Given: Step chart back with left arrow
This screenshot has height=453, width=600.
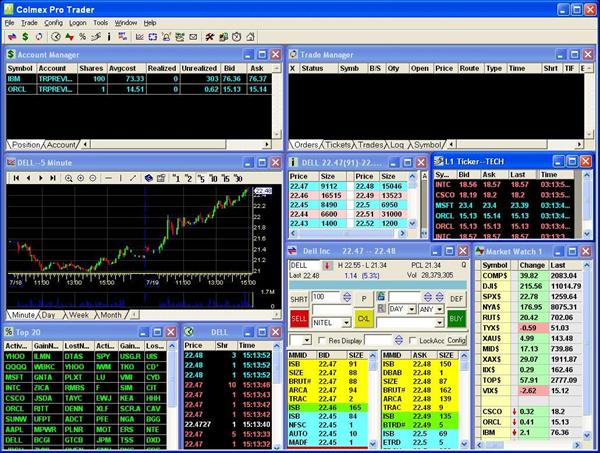Looking at the screenshot, I should 28,178.
